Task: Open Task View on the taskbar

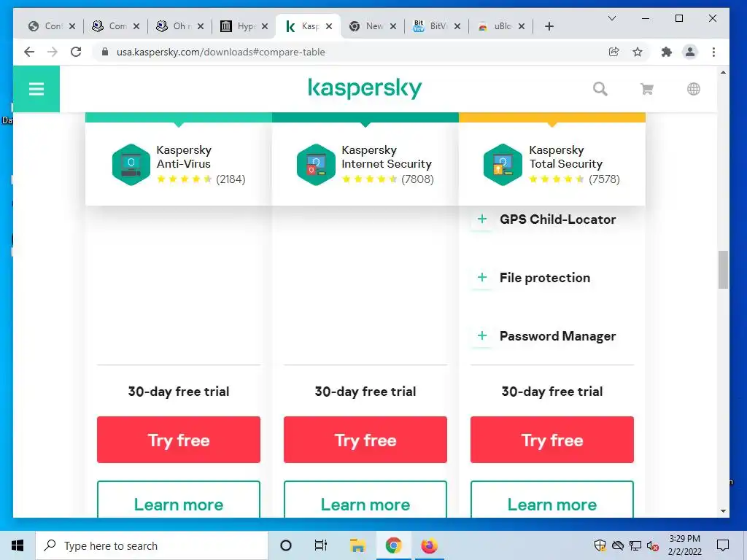Action: (x=321, y=545)
